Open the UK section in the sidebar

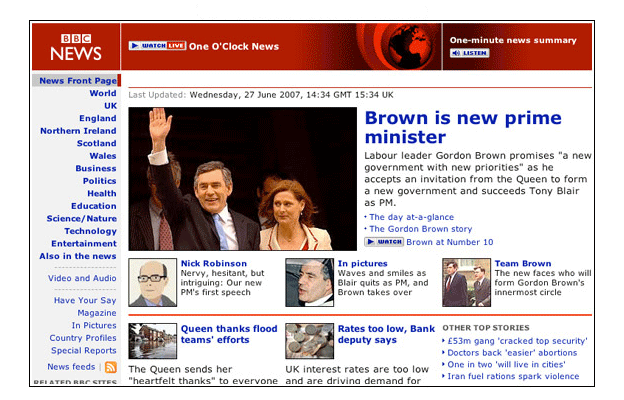pyautogui.click(x=110, y=106)
